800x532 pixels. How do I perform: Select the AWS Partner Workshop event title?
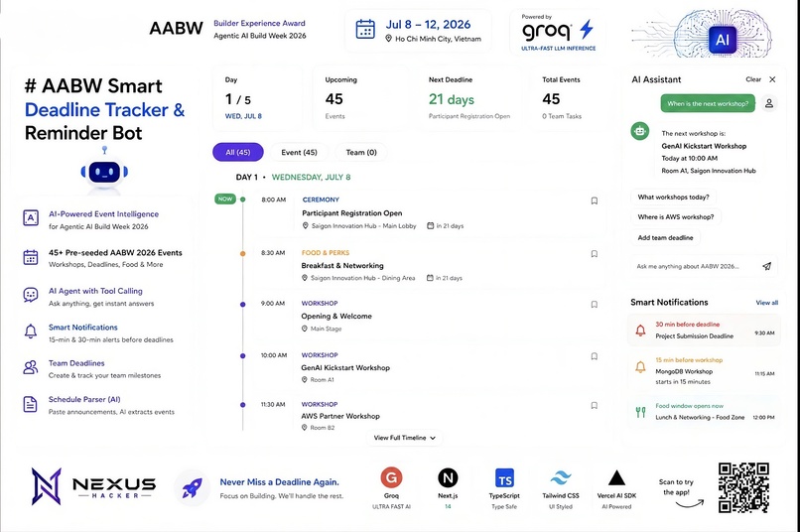pos(340,416)
